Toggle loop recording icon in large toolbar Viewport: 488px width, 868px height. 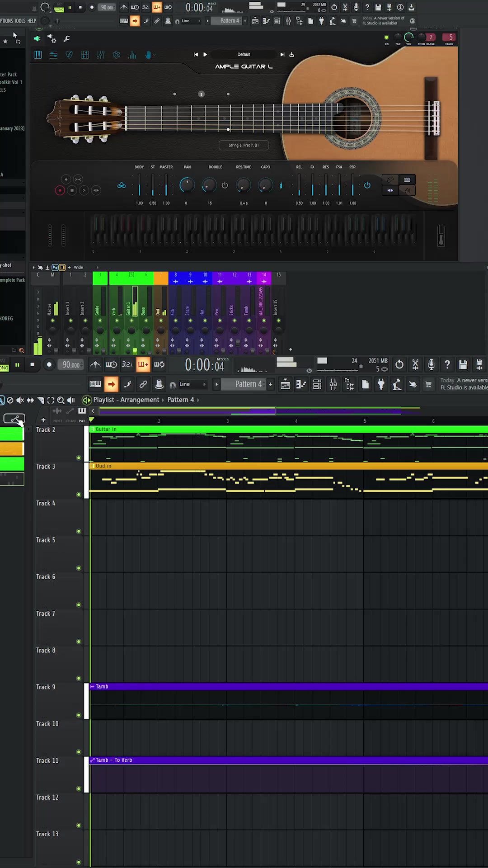click(159, 364)
